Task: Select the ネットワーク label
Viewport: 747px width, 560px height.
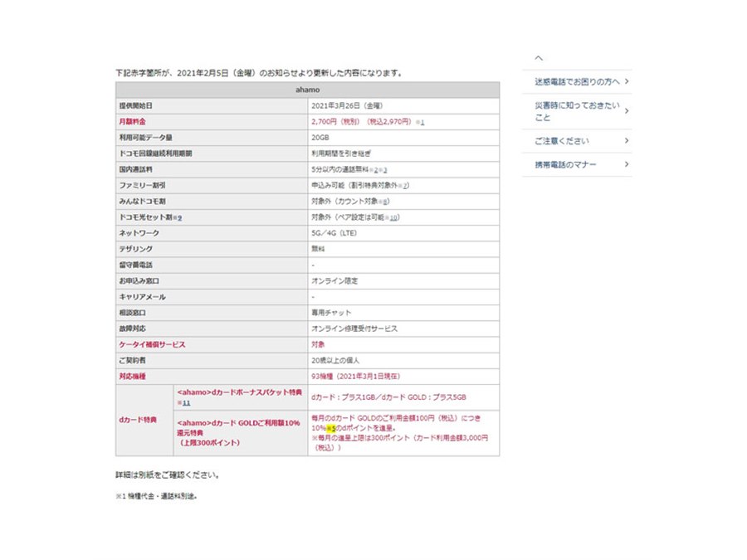Action: pos(139,233)
